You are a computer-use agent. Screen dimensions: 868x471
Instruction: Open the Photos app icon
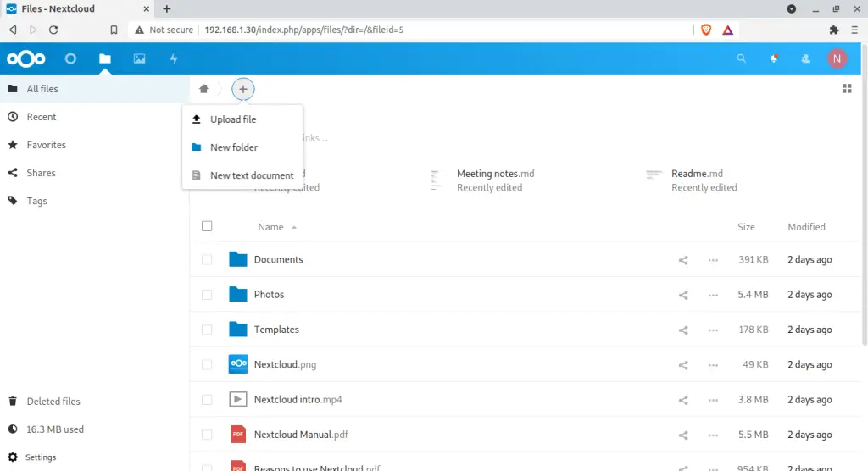pos(139,58)
